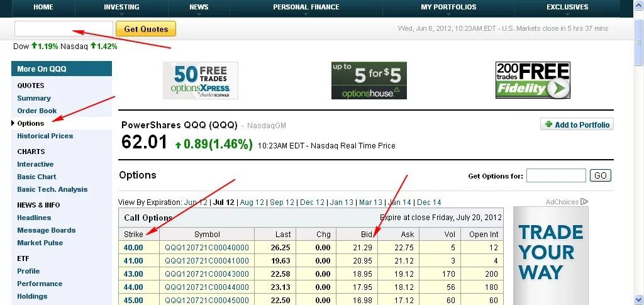Open Basic Chart link
The width and height of the screenshot is (644, 305).
tap(36, 177)
